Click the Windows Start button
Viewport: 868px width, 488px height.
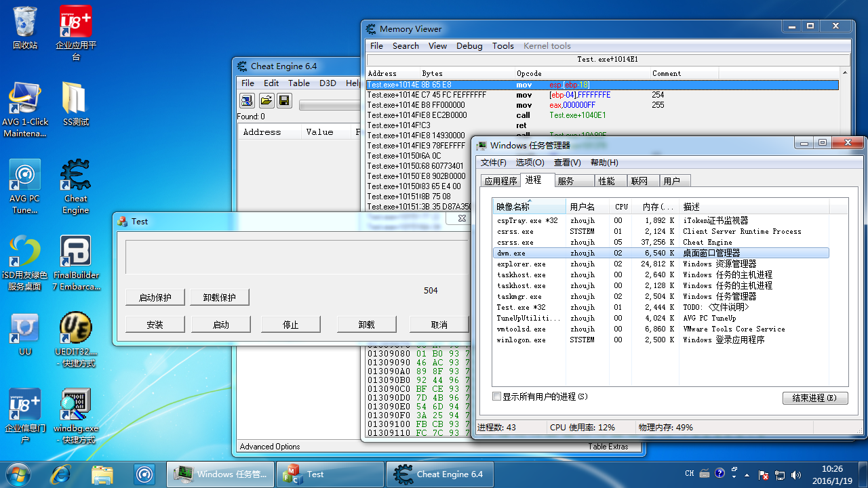coord(18,474)
